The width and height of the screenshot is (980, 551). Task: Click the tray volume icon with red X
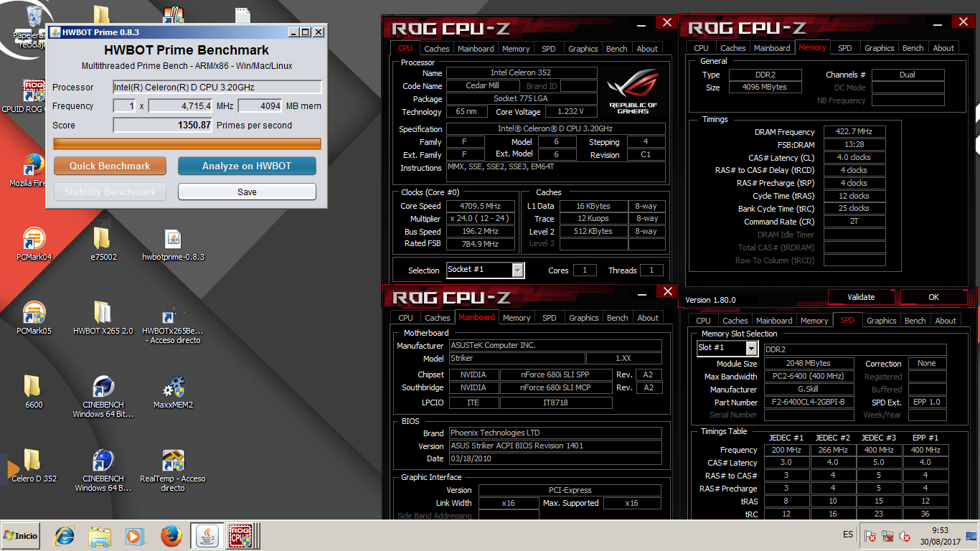[905, 536]
